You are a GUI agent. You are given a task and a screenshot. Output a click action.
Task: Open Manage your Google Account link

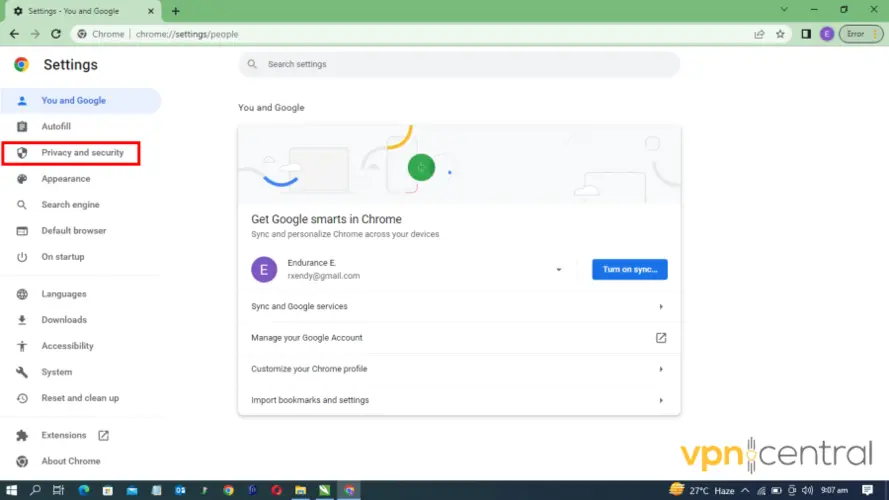[x=459, y=338]
